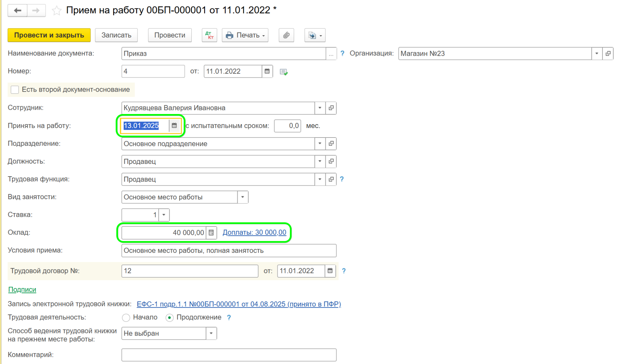This screenshot has width=626, height=364.
Task: Add document to favorites with the star icon
Action: coord(56,10)
